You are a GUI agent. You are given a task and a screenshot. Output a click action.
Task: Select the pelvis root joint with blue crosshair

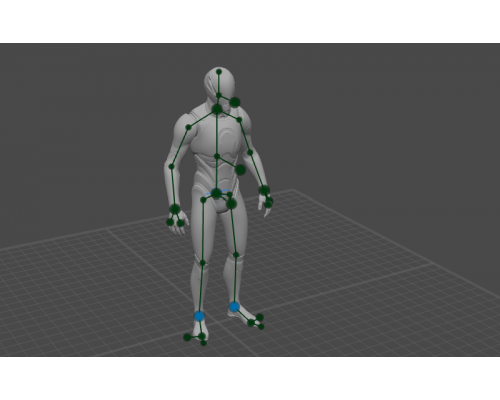click(x=217, y=193)
